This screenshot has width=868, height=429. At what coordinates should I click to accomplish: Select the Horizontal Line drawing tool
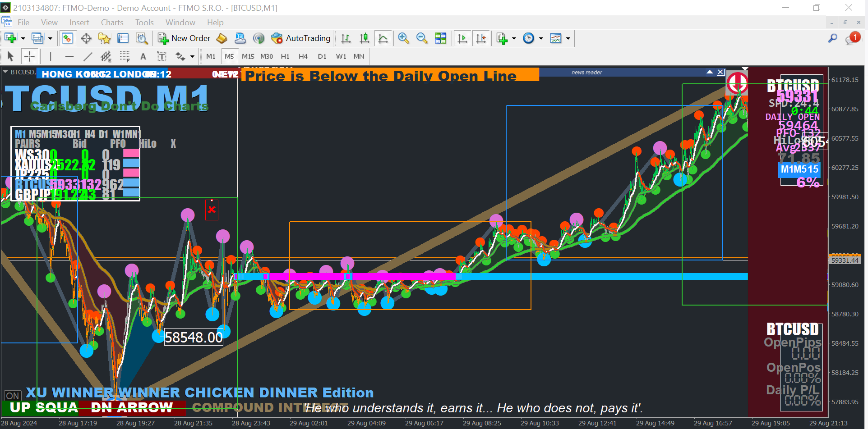(69, 56)
